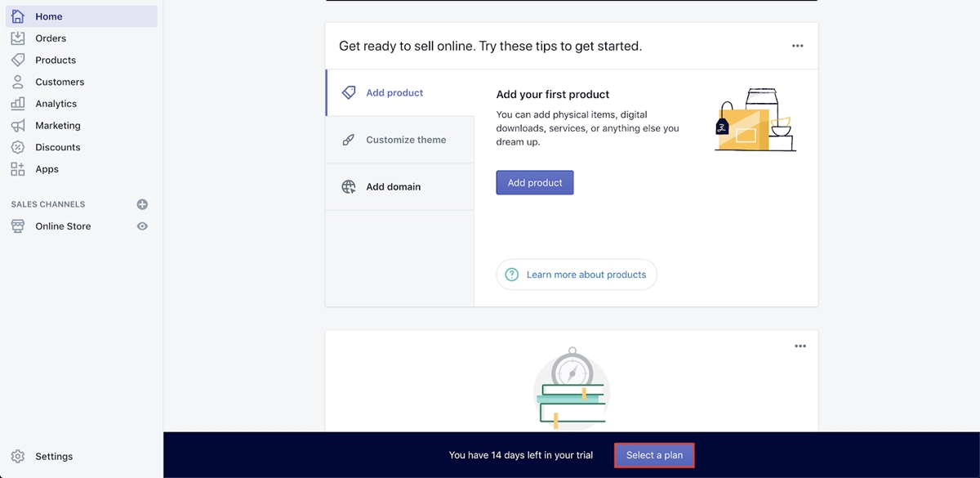The height and width of the screenshot is (478, 980).
Task: Switch to Customize theme tab
Action: (400, 140)
